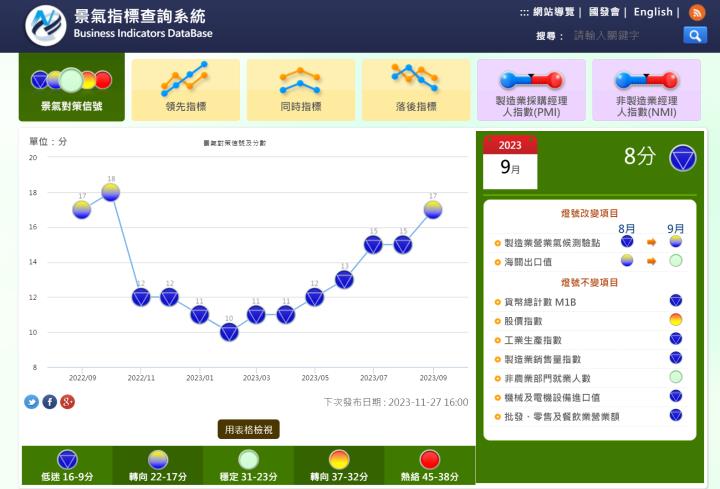720x489 pixels.
Task: Click the blue light for 機械及電機設備進口值
Action: pos(675,396)
